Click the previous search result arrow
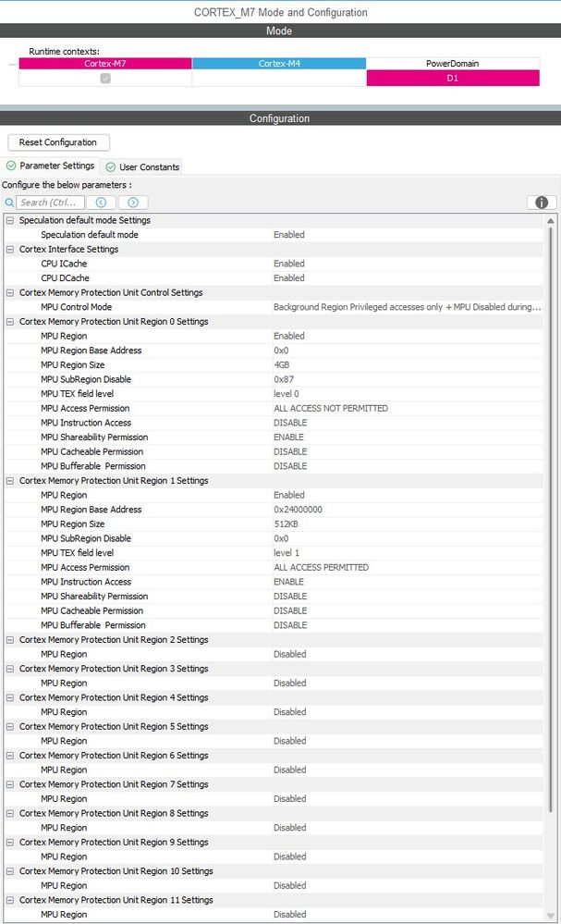Viewport: 561px width, 924px height. 101,202
